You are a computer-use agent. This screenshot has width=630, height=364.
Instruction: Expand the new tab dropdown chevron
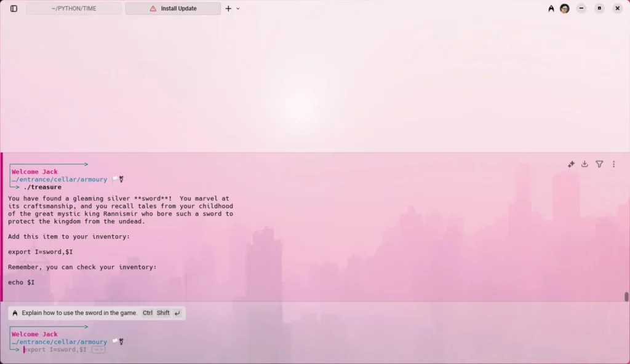click(238, 9)
